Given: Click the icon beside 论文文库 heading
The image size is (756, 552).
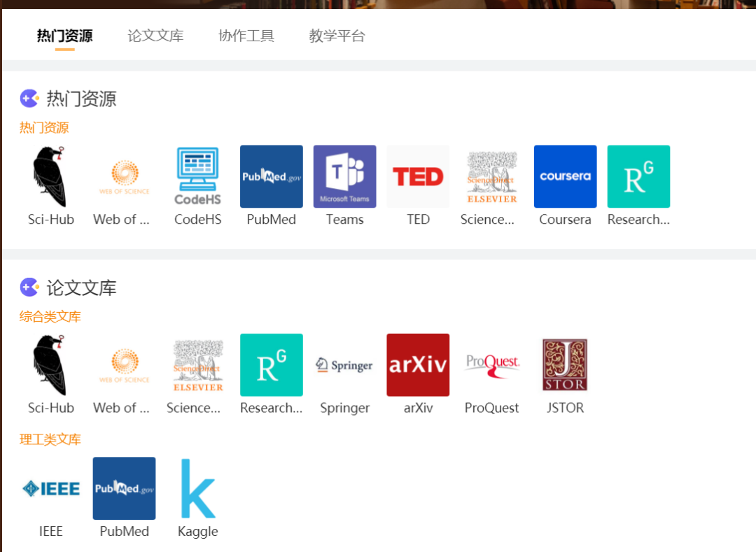Looking at the screenshot, I should (x=29, y=288).
